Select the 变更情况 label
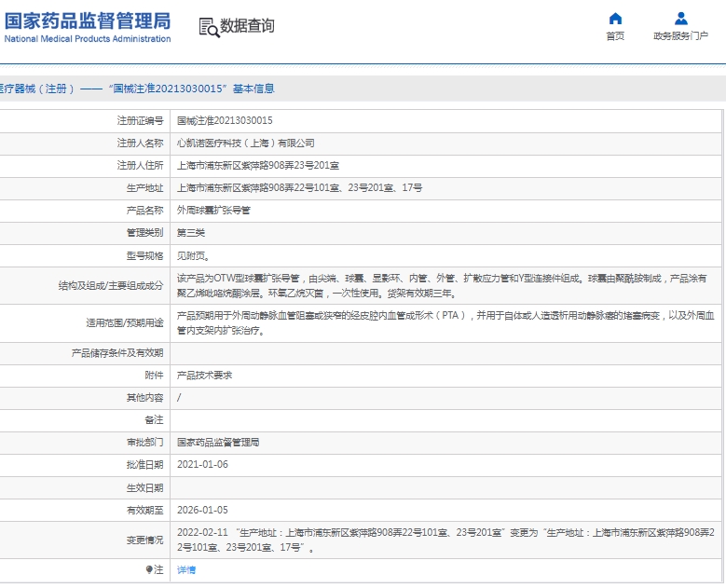 click(x=144, y=540)
